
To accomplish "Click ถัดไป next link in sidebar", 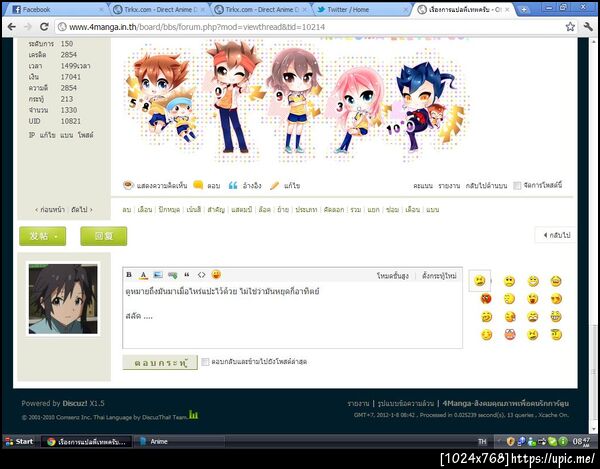I will [x=82, y=210].
